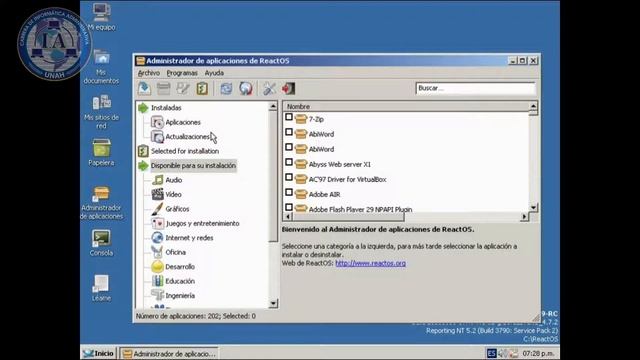
Task: Click the Nombre column header
Action: click(x=406, y=107)
